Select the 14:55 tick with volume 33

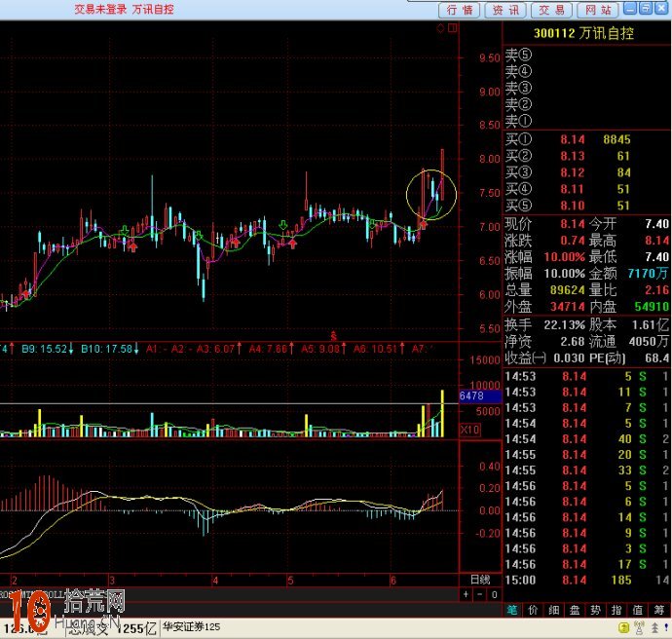click(x=587, y=470)
